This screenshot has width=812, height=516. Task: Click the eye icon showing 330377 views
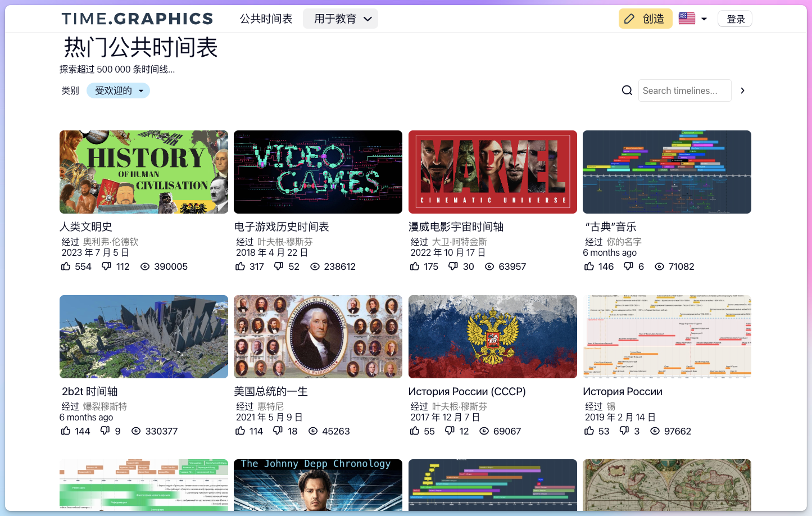pyautogui.click(x=136, y=431)
